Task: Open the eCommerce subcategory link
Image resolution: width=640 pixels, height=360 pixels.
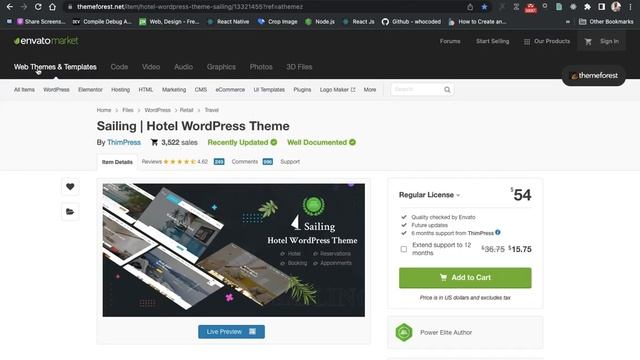Action: pos(230,89)
